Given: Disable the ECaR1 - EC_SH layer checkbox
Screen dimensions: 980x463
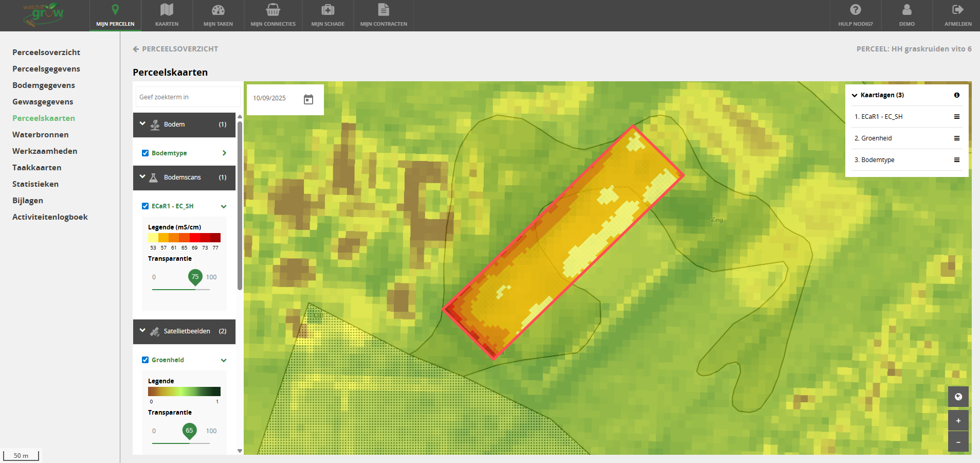Looking at the screenshot, I should (x=146, y=206).
